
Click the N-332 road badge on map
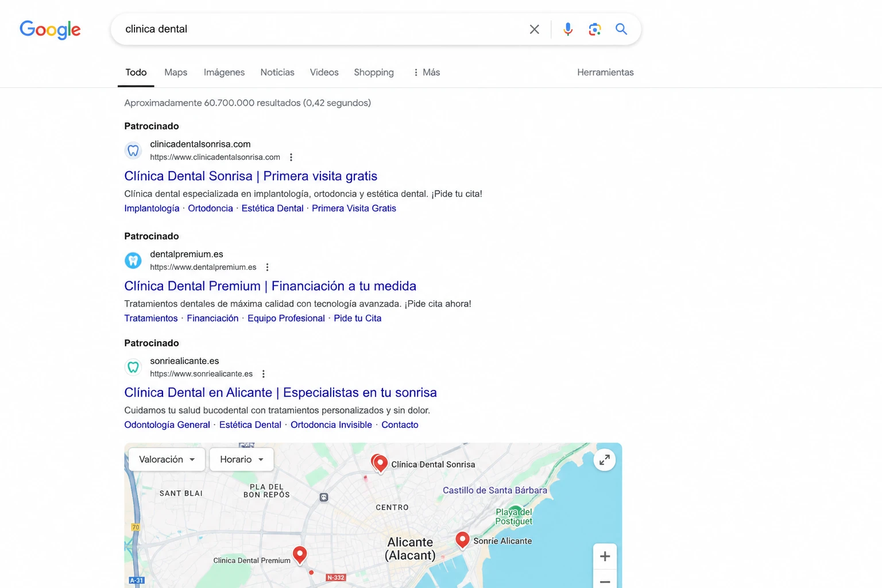(x=336, y=578)
